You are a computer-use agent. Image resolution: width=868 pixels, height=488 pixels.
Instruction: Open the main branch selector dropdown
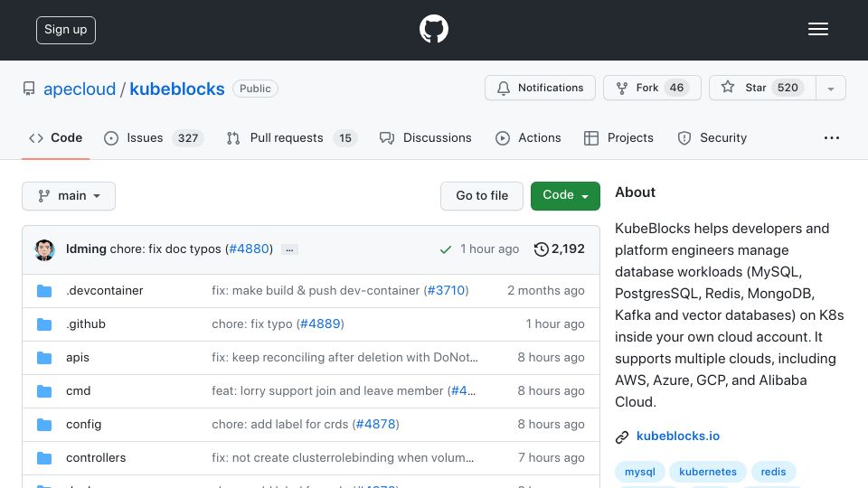click(x=69, y=196)
